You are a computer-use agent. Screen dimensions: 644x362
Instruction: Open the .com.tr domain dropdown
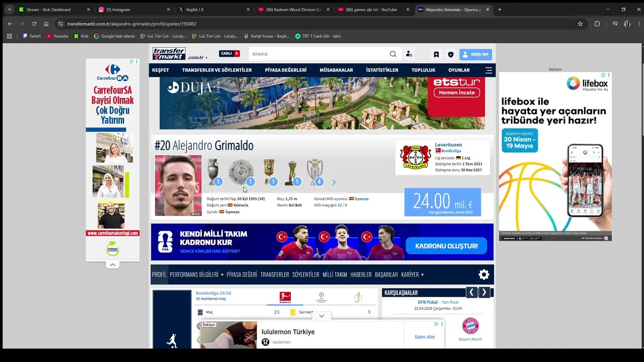pyautogui.click(x=197, y=57)
